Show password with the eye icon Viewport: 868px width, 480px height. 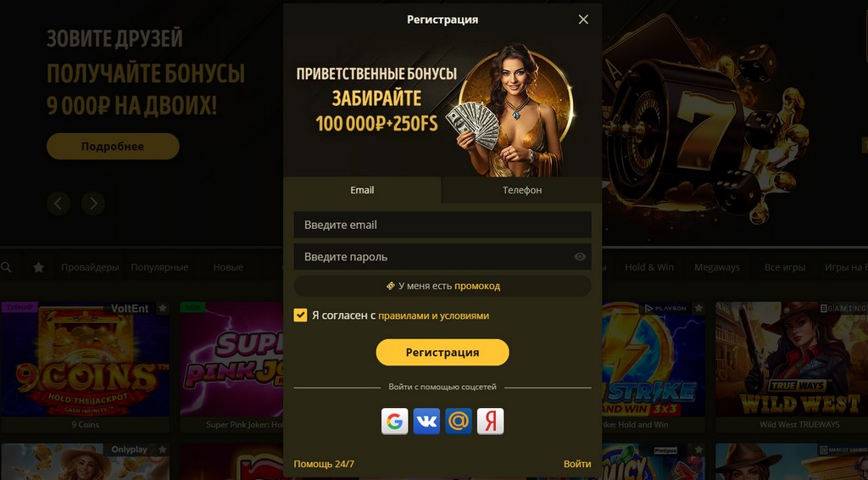coord(580,257)
